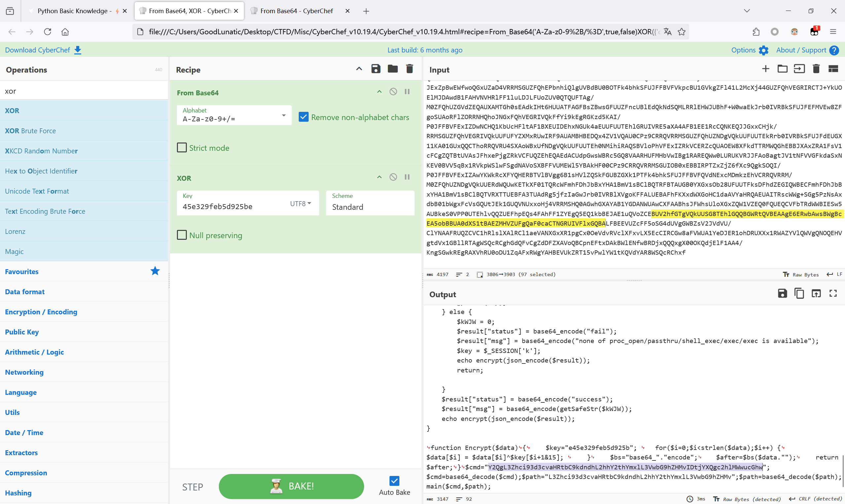Open the browser application menu
The width and height of the screenshot is (845, 504).
(833, 32)
